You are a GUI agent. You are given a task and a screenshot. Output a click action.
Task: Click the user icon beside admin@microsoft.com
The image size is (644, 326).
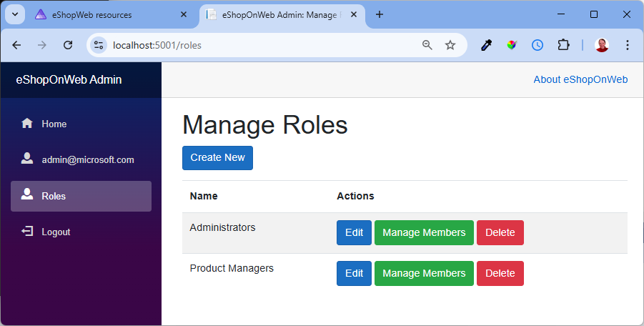pyautogui.click(x=27, y=159)
